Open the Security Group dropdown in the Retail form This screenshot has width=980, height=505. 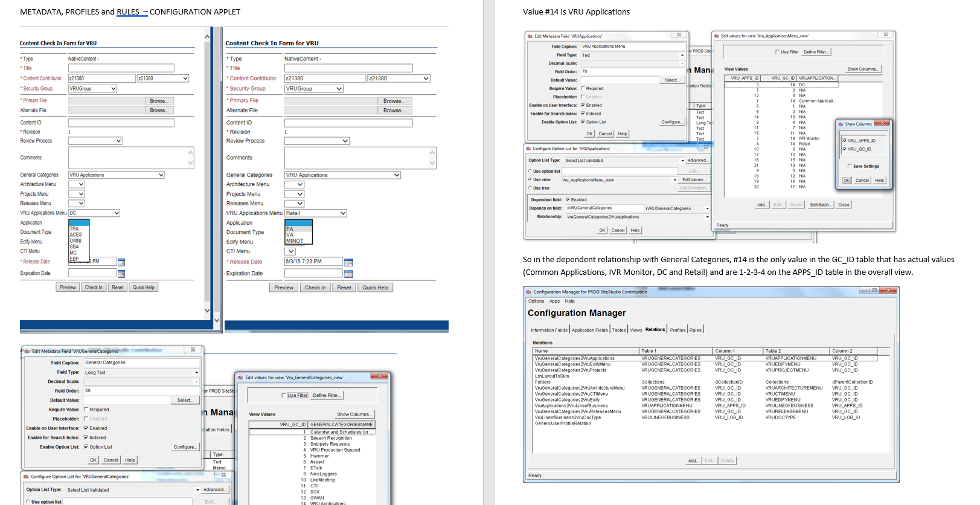[339, 89]
